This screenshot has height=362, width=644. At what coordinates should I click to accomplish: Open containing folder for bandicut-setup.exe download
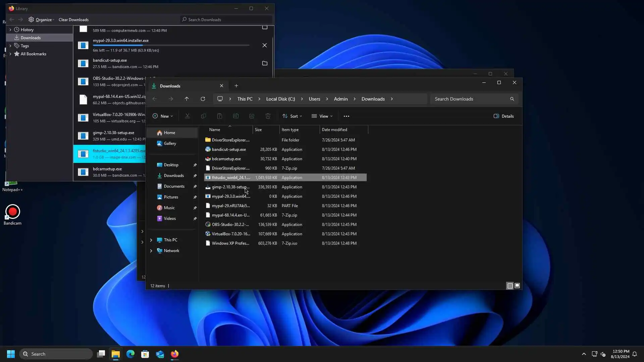pos(265,63)
